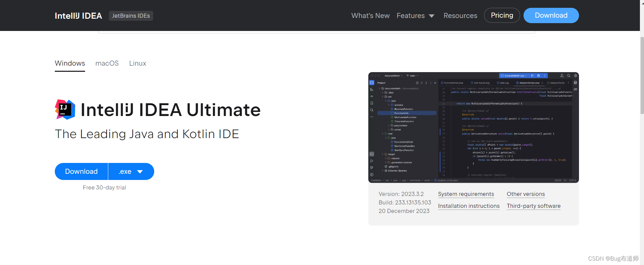Open main branch dropdown in IDE preview

pyautogui.click(x=412, y=76)
